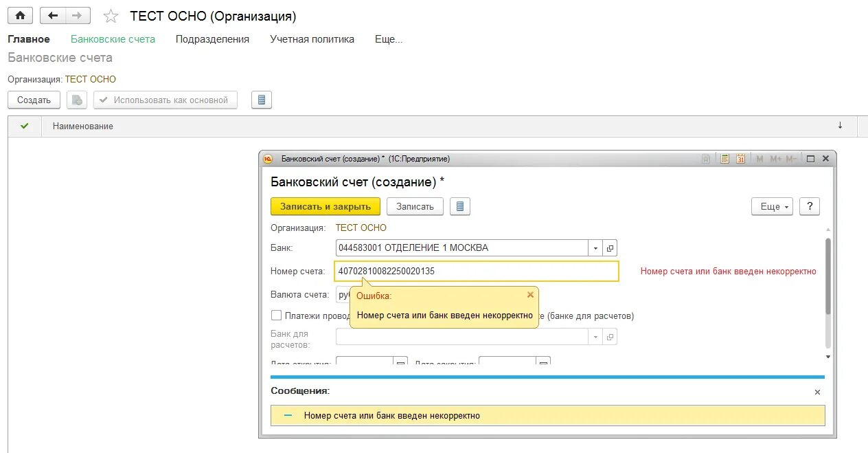
Task: Click into the Банк для расчетов field
Action: pyautogui.click(x=461, y=337)
